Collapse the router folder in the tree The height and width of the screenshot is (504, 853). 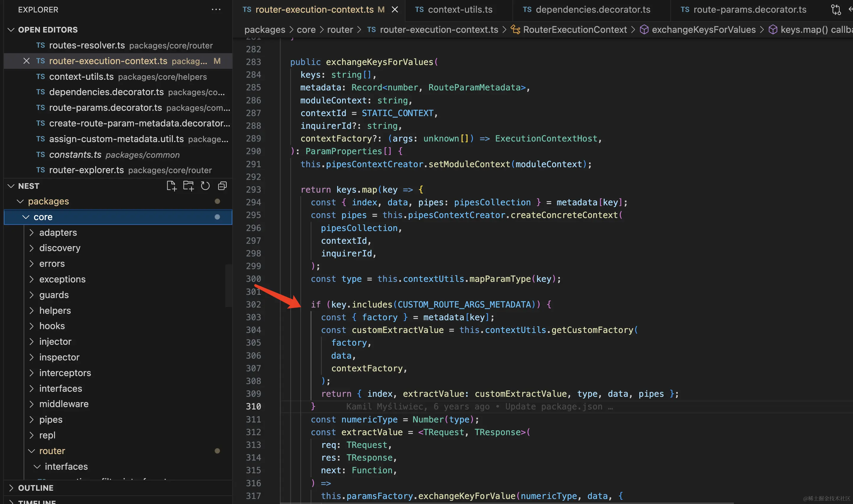52,451
